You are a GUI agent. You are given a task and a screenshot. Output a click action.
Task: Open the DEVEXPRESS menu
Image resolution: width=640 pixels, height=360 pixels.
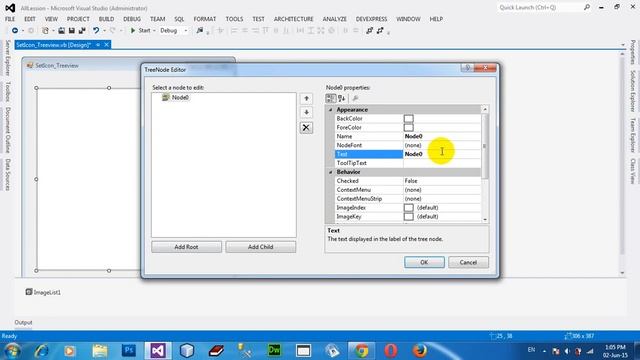(371, 19)
